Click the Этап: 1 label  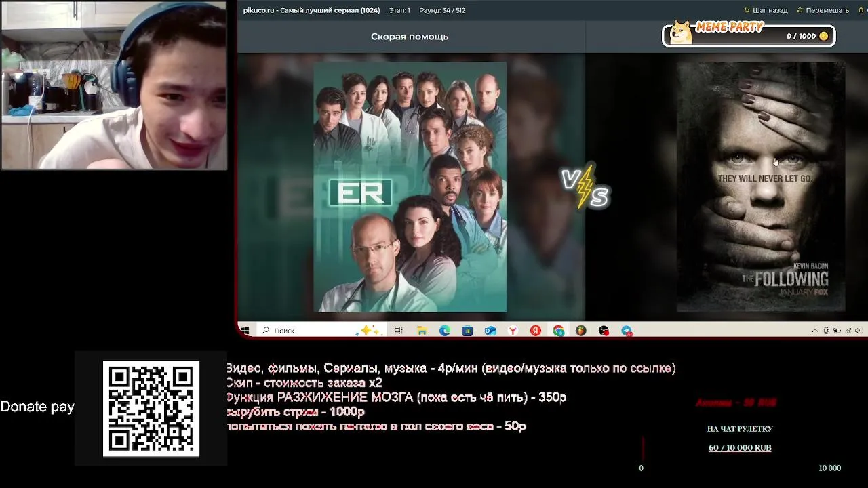(x=399, y=10)
